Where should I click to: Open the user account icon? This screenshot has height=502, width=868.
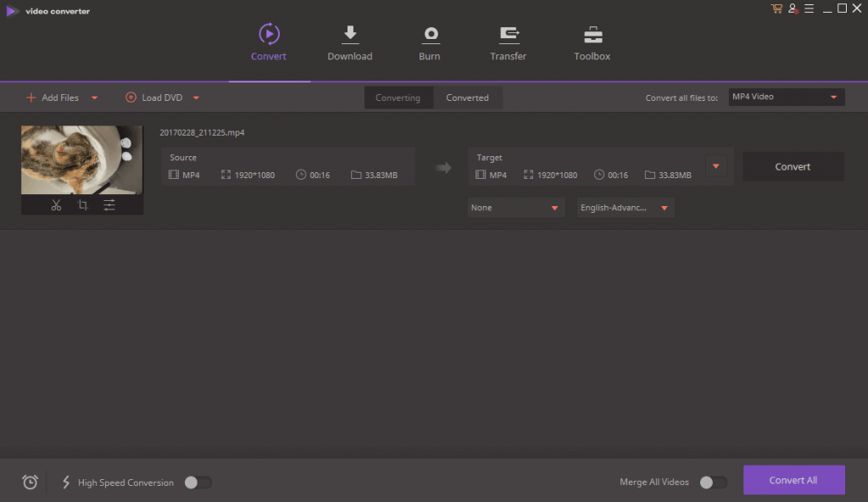[x=793, y=8]
